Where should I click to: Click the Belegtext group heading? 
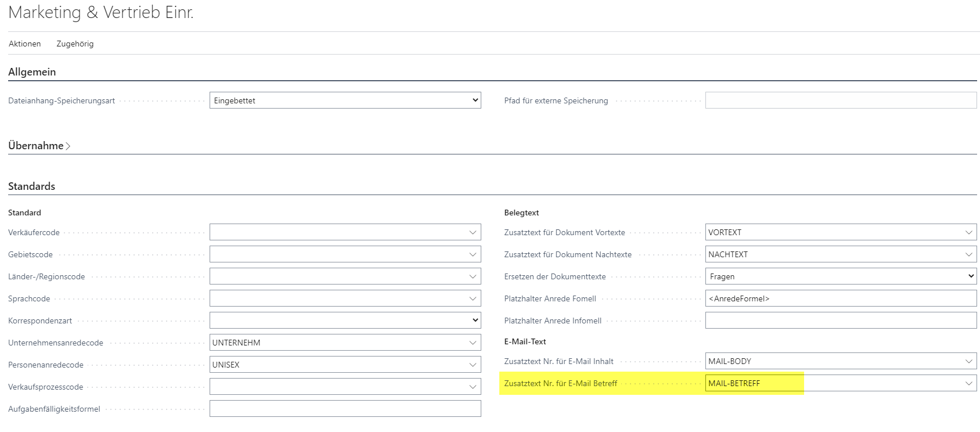521,213
